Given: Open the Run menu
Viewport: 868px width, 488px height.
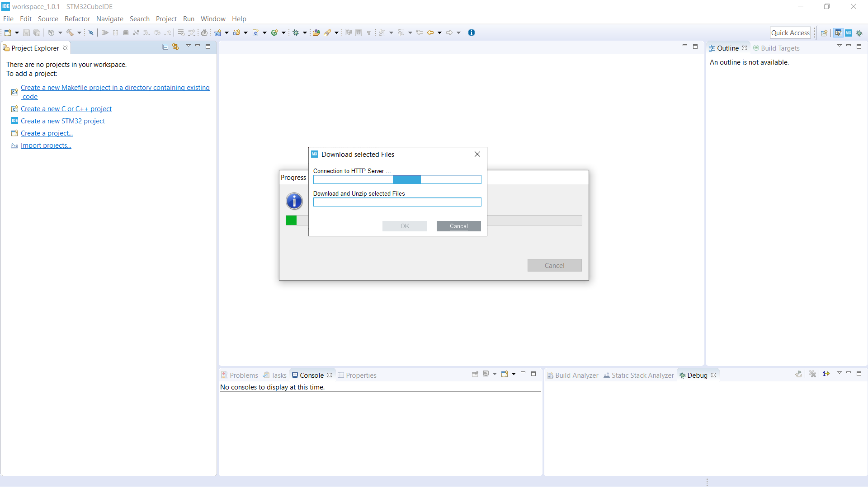Looking at the screenshot, I should pos(189,19).
